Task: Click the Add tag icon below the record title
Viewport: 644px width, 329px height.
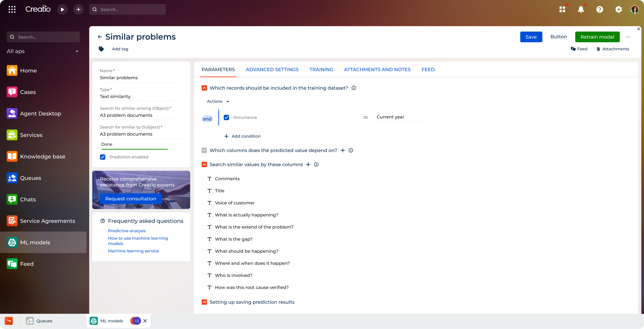Action: [x=101, y=49]
